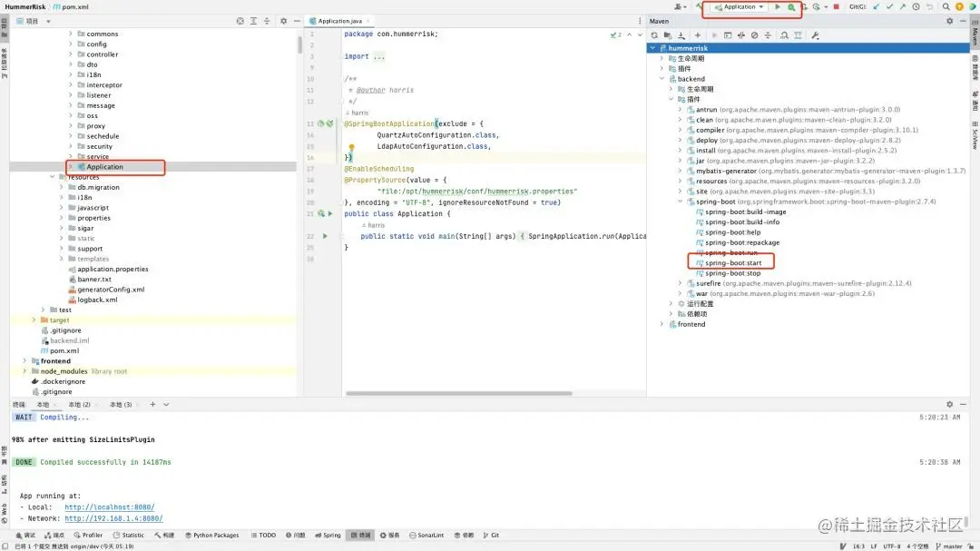Image resolution: width=980 pixels, height=551 pixels.
Task: Open the Python Packages tool window
Action: pos(211,536)
